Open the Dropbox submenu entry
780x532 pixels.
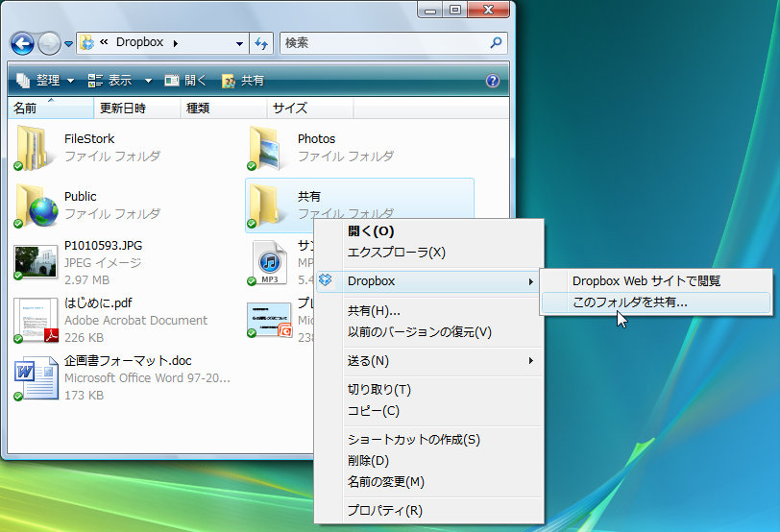click(x=428, y=281)
